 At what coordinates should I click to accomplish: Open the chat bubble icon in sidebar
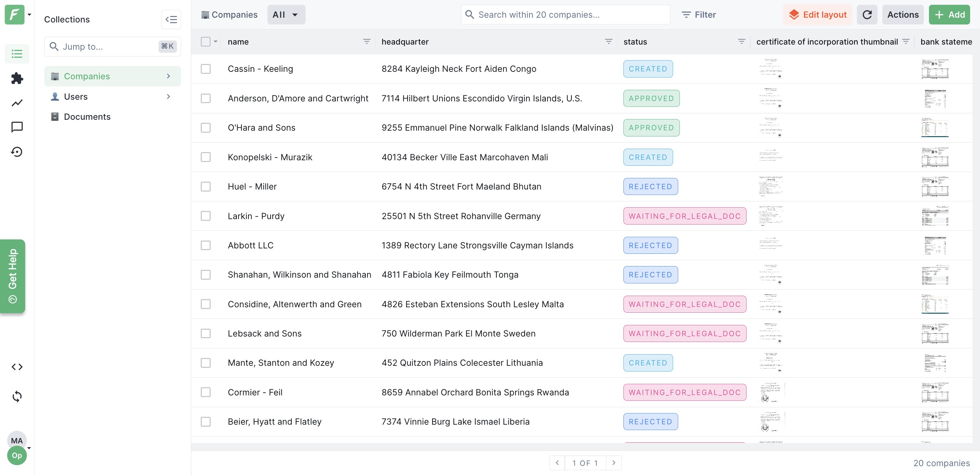click(x=17, y=127)
